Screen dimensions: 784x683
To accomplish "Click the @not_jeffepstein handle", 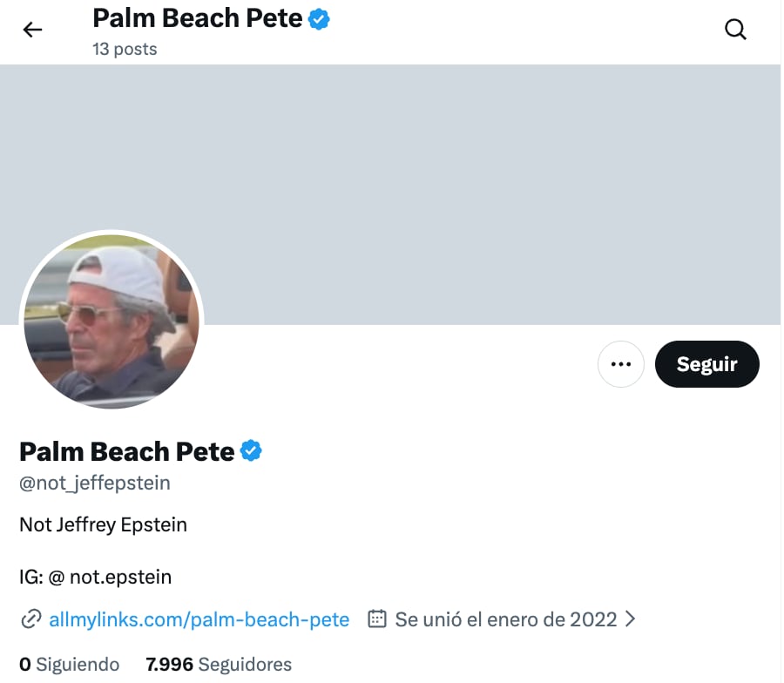I will tap(94, 483).
